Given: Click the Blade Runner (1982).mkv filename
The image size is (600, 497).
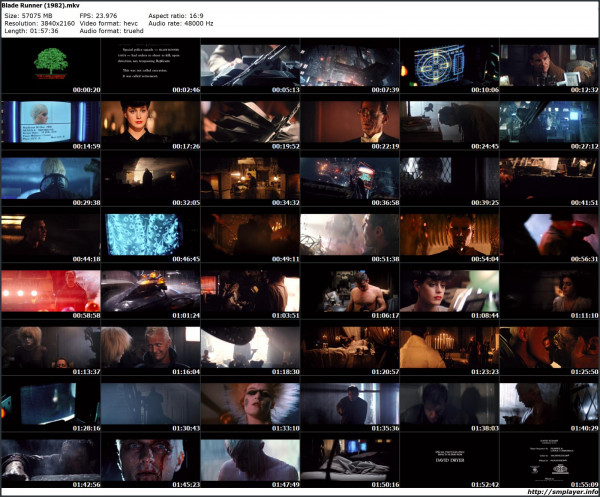Looking at the screenshot, I should click(41, 6).
